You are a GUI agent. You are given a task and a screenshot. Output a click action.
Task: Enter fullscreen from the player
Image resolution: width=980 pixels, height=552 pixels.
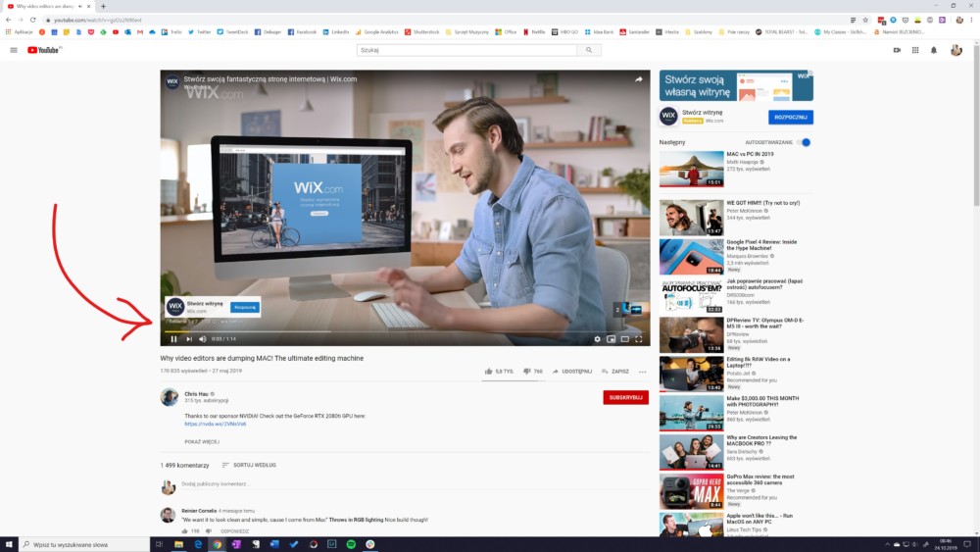click(639, 339)
